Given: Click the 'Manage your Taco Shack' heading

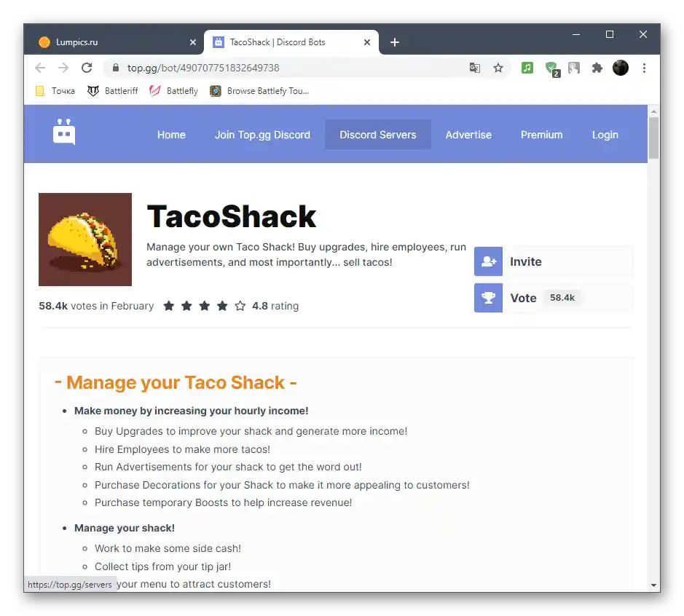Looking at the screenshot, I should [x=176, y=383].
